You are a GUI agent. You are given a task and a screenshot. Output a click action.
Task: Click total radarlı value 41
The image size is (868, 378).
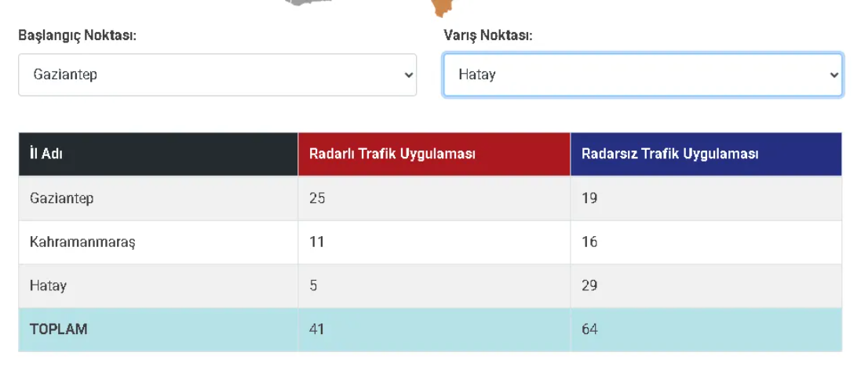[316, 329]
